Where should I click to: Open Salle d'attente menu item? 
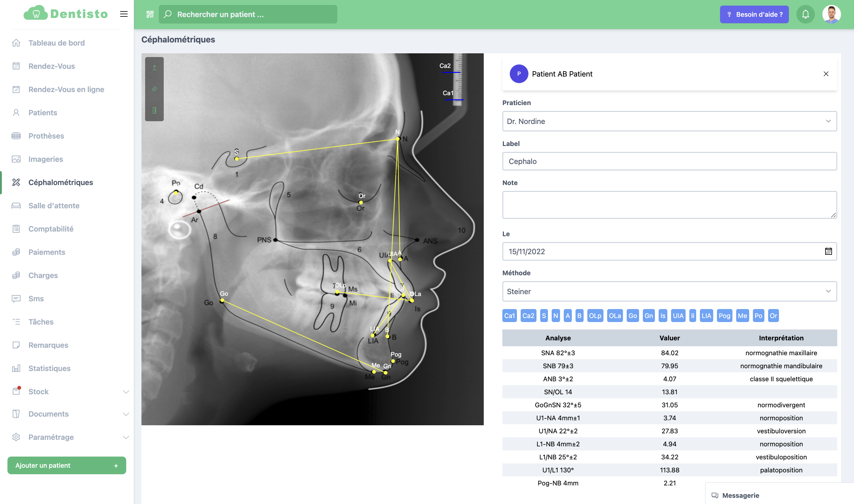[x=54, y=206]
